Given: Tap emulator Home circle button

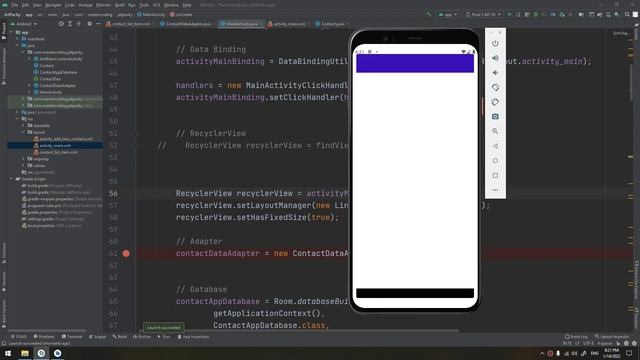Looking at the screenshot, I should coord(495,161).
